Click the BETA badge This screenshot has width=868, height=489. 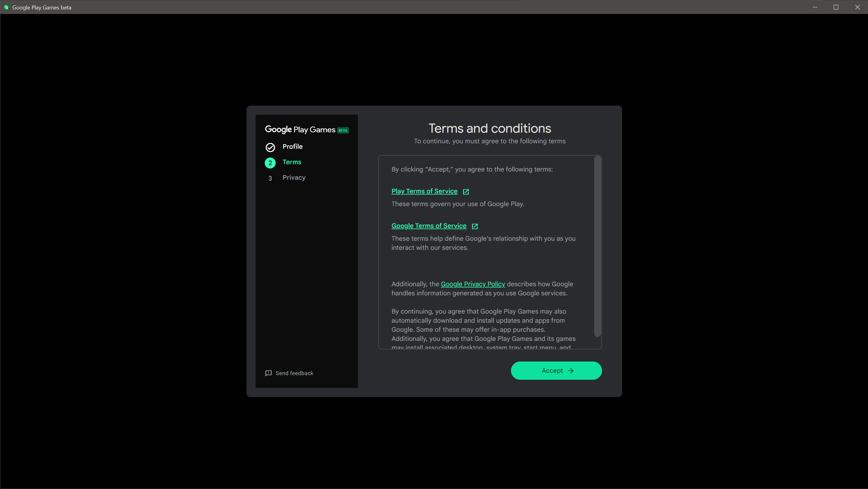tap(343, 130)
